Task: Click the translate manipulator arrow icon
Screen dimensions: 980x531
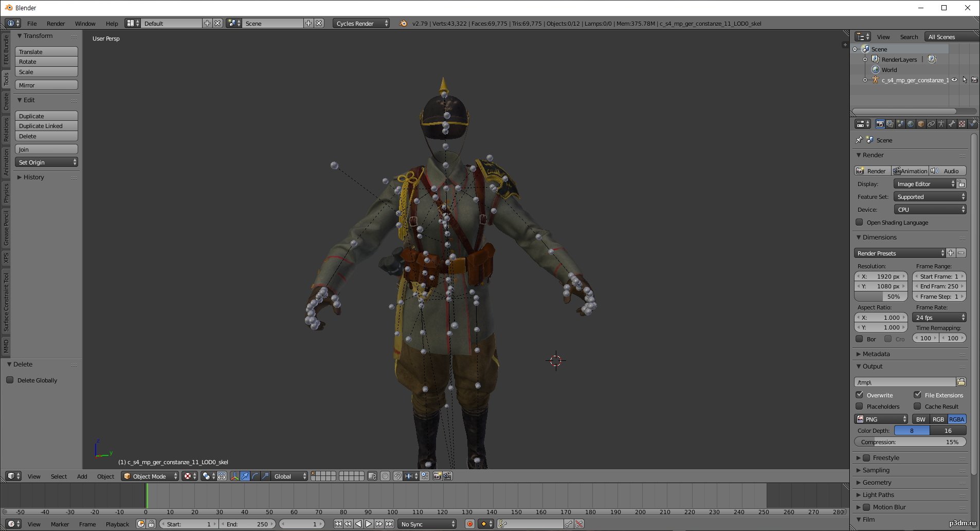Action: pos(245,476)
